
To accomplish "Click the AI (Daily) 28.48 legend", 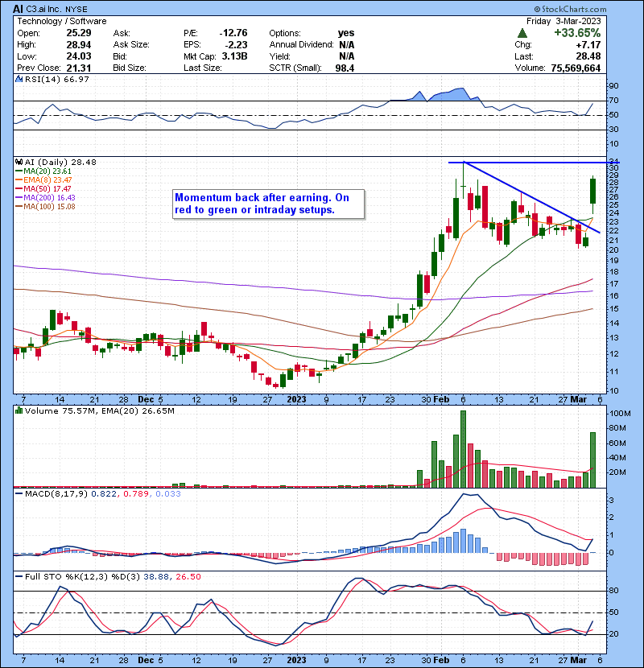I will 60,162.
